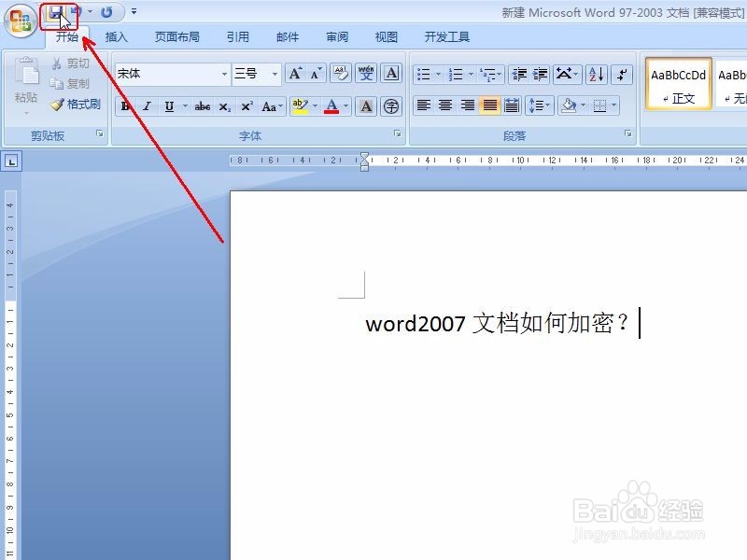Open the 剪贴板 dialog launcher
The image size is (747, 560).
coord(100,133)
